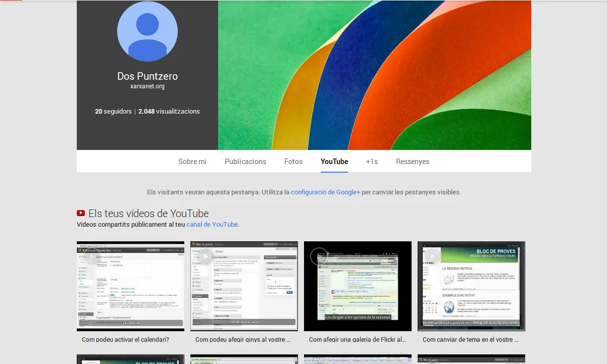
Task: Click title Com canviar de tema en el vostre
Action: point(471,340)
